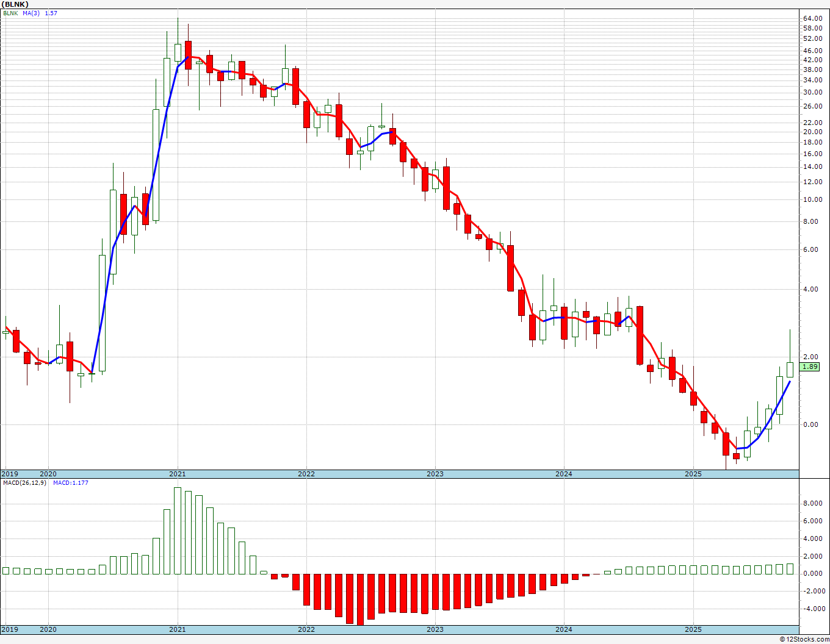
Task: Pick 2021 on the MACD panel time axis
Action: tap(177, 629)
